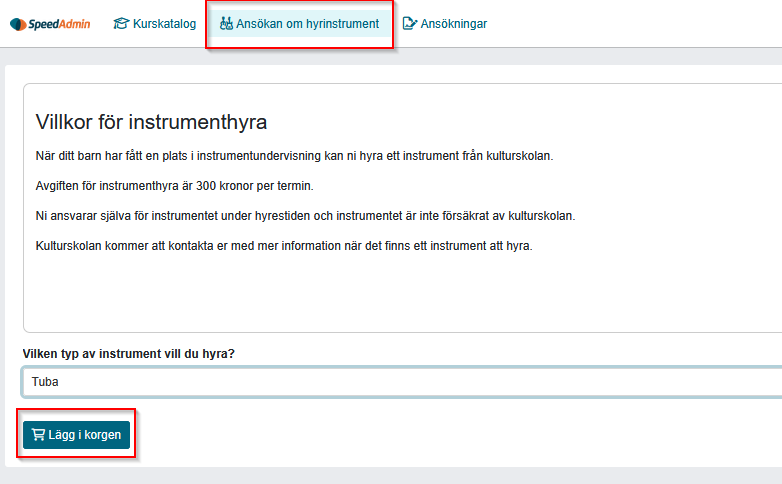Click the edit document icon beside Ansökningar
Image resolution: width=782 pixels, height=484 pixels.
point(409,23)
